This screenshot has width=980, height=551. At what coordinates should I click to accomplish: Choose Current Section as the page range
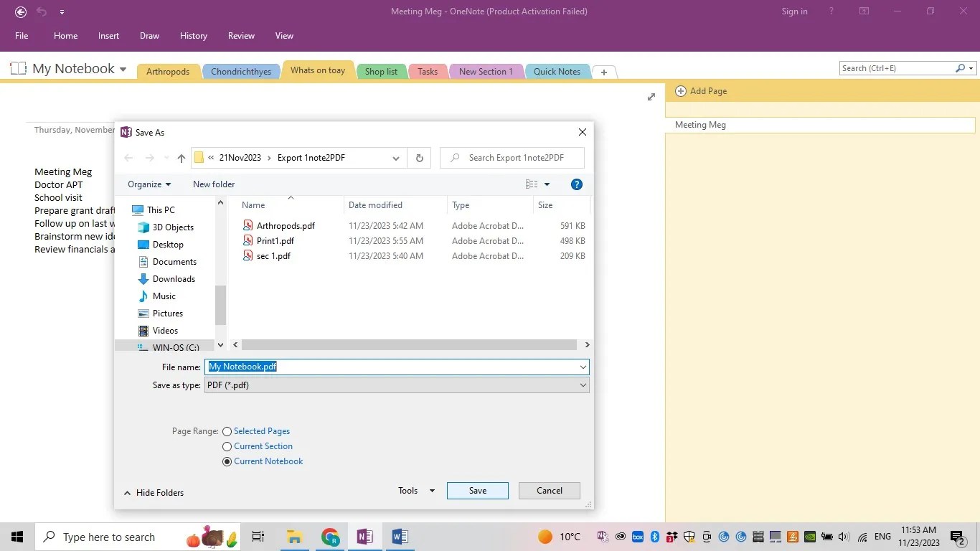pyautogui.click(x=227, y=446)
